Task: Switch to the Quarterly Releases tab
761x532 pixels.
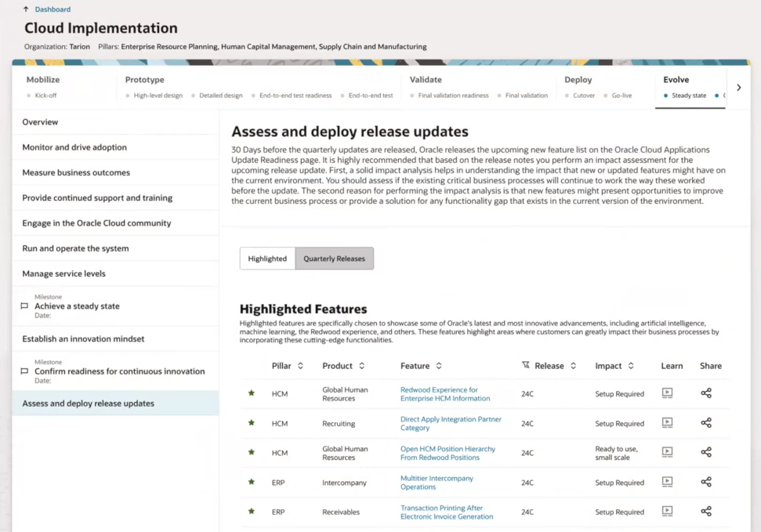Action: [x=335, y=257]
